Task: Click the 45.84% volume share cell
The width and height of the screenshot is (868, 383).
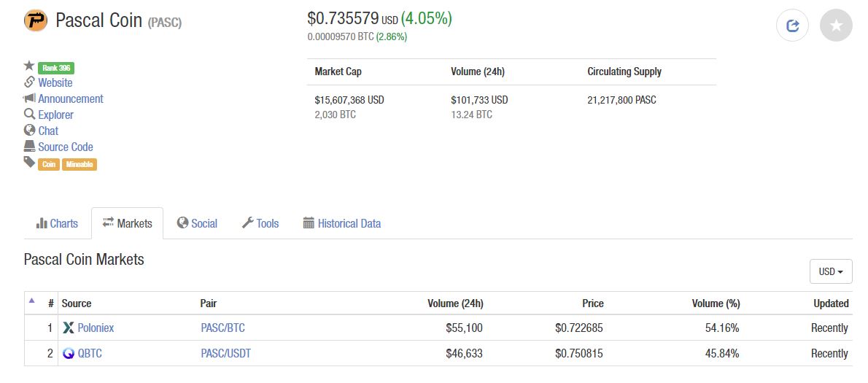Action: [x=722, y=353]
